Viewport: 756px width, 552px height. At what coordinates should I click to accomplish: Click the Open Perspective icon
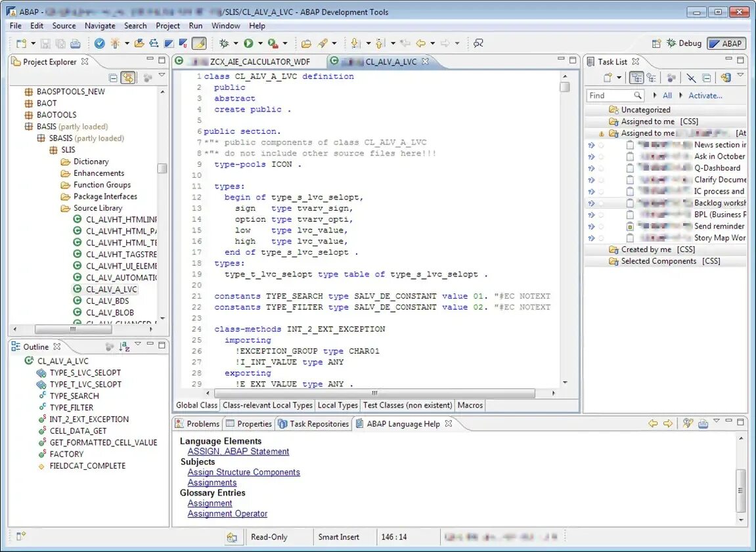point(656,44)
